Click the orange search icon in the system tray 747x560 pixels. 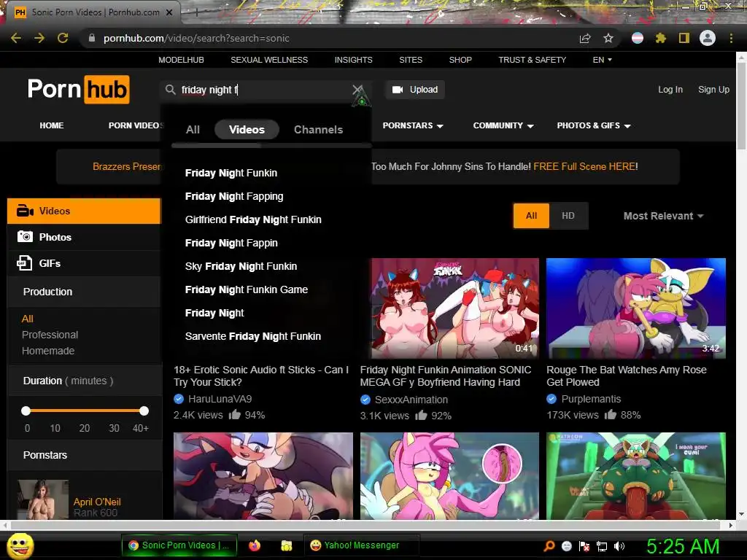549,546
